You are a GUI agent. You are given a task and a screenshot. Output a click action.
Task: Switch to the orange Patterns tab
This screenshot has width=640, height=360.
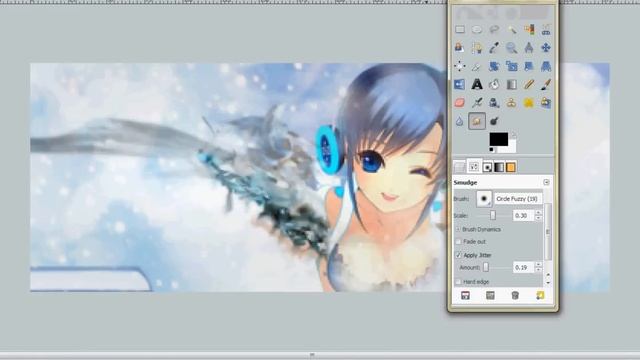[511, 167]
